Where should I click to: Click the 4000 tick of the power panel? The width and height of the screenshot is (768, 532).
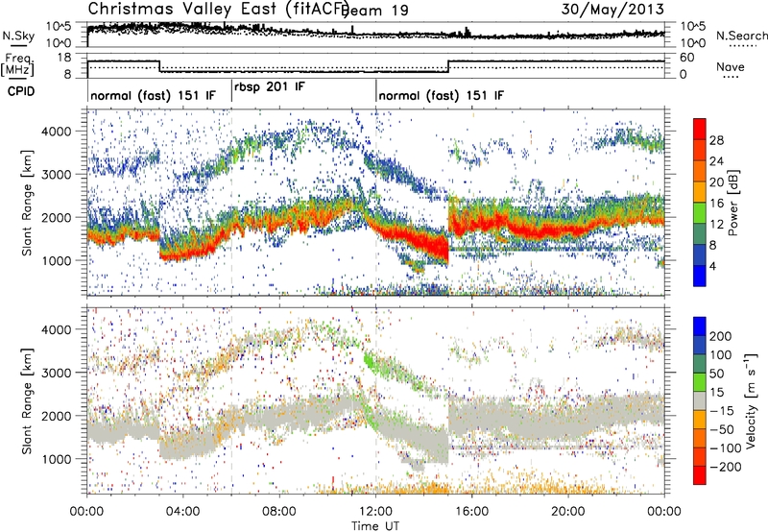[x=56, y=132]
